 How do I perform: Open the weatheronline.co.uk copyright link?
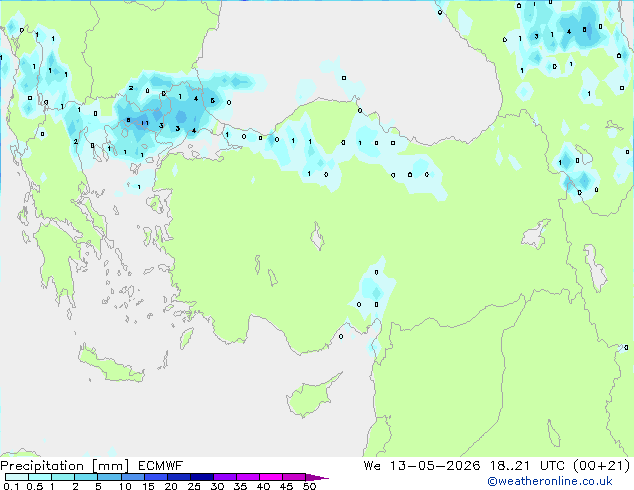coord(550,481)
